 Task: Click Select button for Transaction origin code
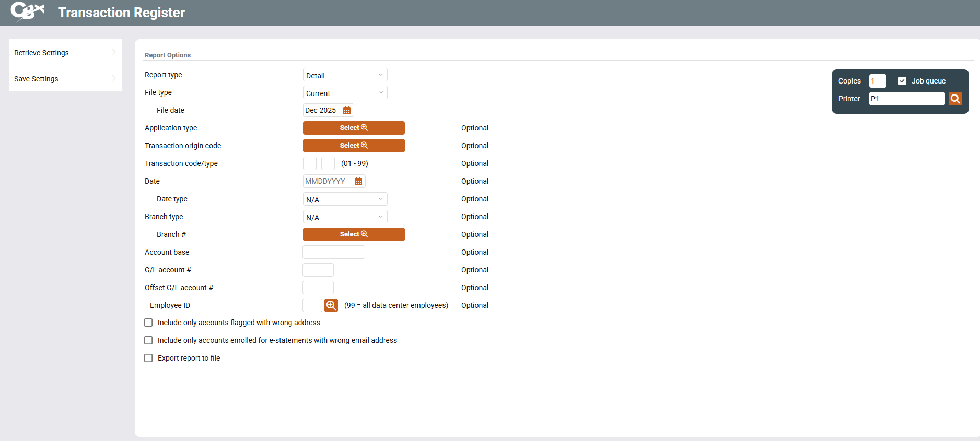pos(354,146)
